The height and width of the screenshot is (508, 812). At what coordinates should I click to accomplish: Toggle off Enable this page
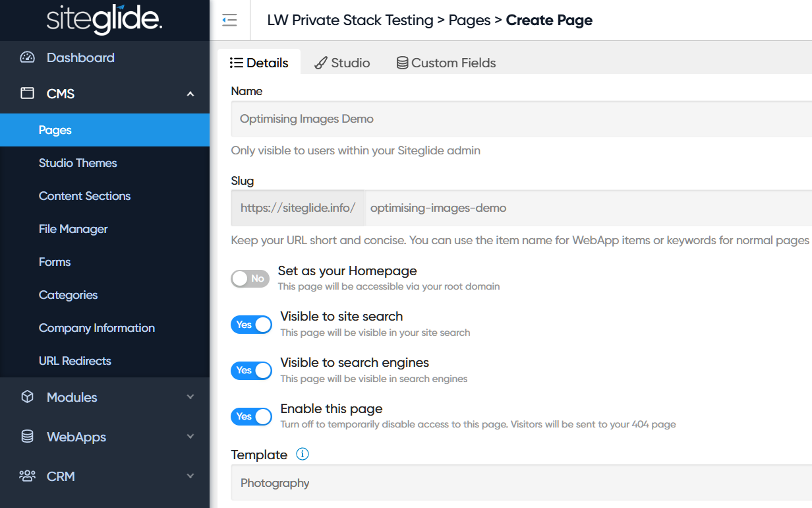pyautogui.click(x=251, y=416)
